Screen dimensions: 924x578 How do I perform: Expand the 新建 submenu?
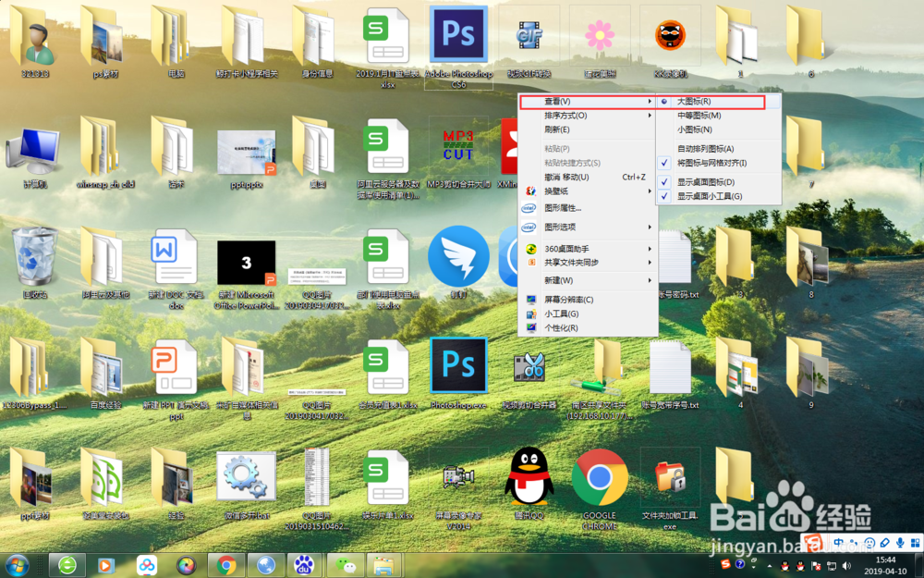(588, 280)
